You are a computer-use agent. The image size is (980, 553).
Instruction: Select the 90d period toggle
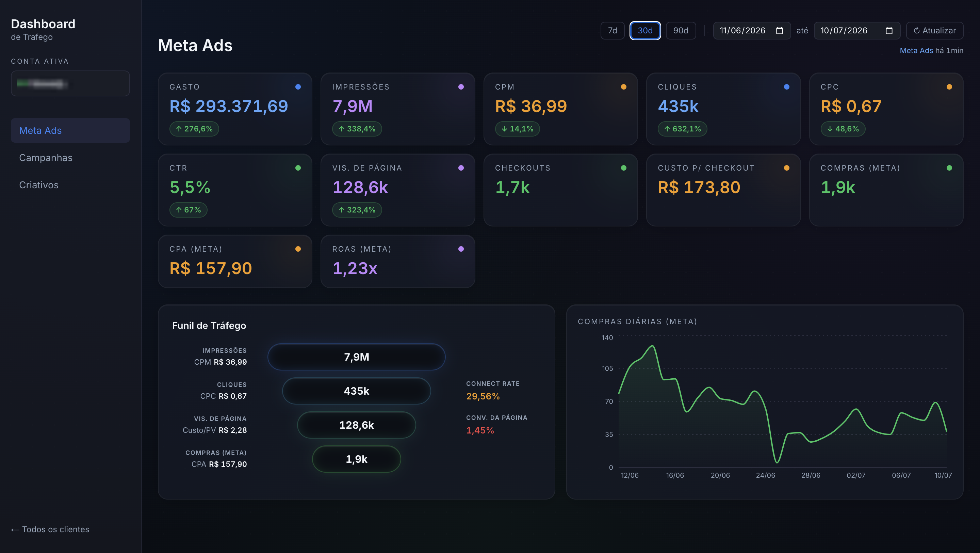681,30
